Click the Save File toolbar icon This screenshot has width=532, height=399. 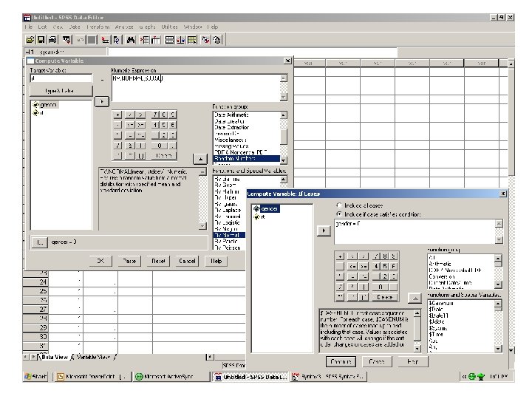[41, 40]
